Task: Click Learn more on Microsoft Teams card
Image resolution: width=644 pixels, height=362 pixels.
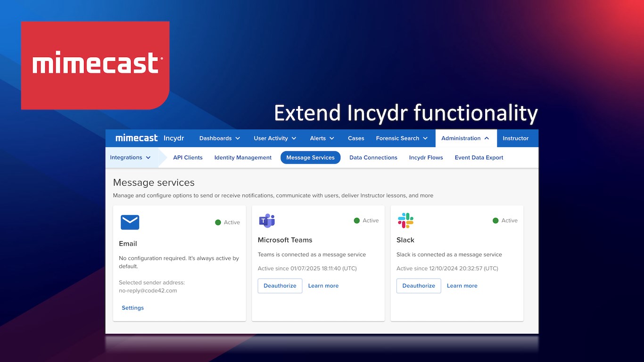Action: click(x=323, y=286)
